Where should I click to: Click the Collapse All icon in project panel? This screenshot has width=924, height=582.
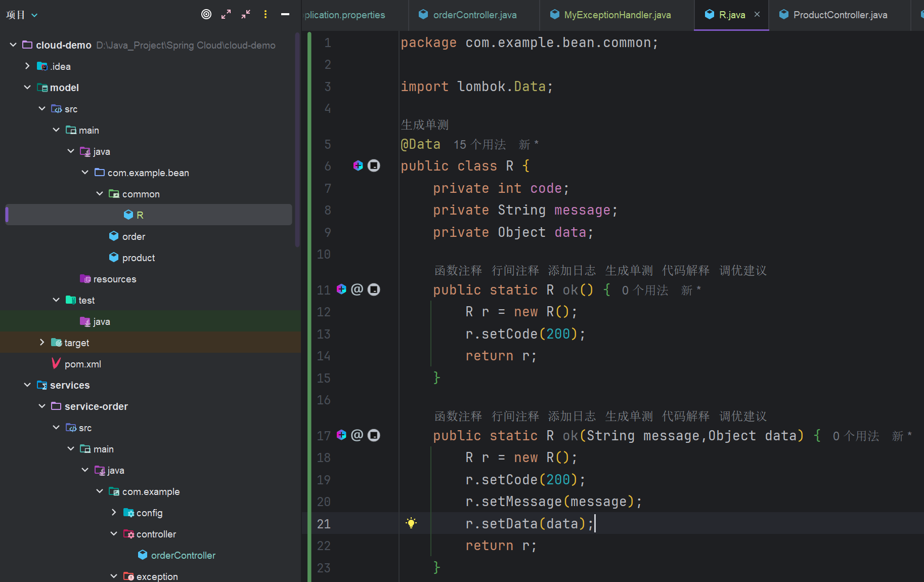[x=246, y=14]
